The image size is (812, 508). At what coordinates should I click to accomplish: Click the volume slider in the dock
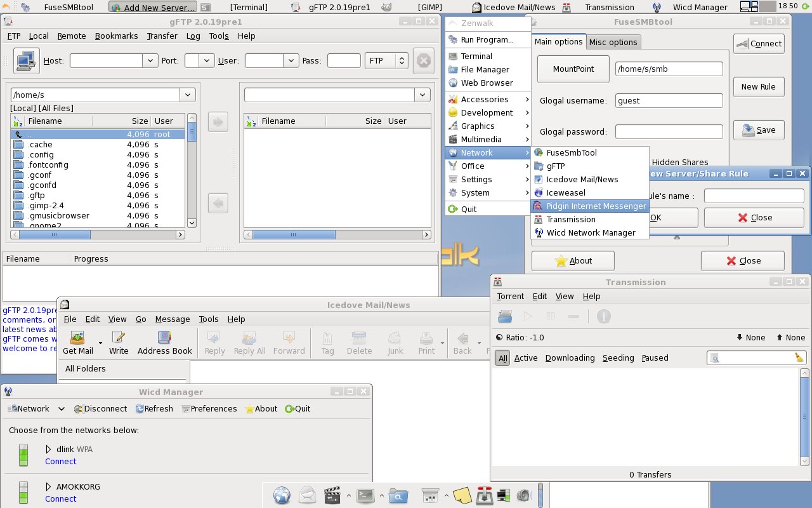(540, 495)
